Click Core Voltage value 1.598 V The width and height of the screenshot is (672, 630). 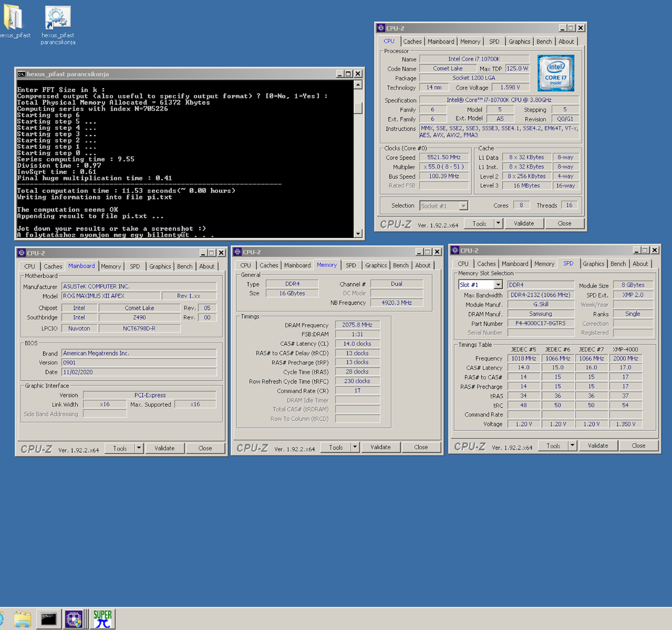click(x=510, y=87)
